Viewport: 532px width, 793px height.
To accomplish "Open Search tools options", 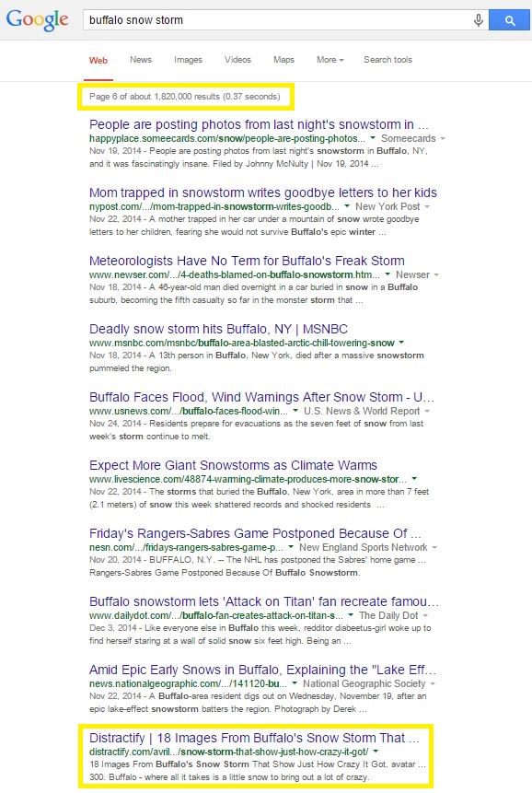I will pos(388,60).
